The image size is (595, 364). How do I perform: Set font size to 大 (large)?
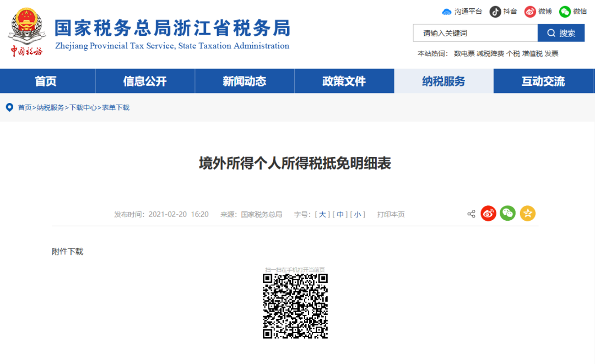(x=322, y=215)
